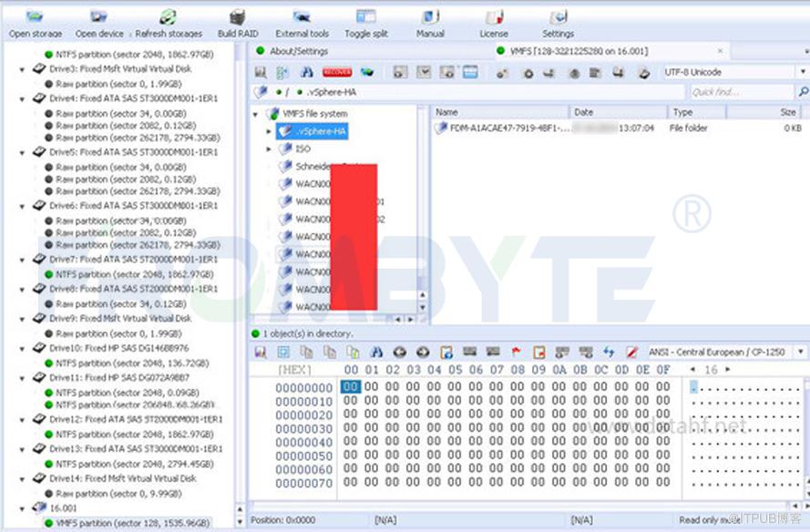Sort by Name column

[x=499, y=112]
